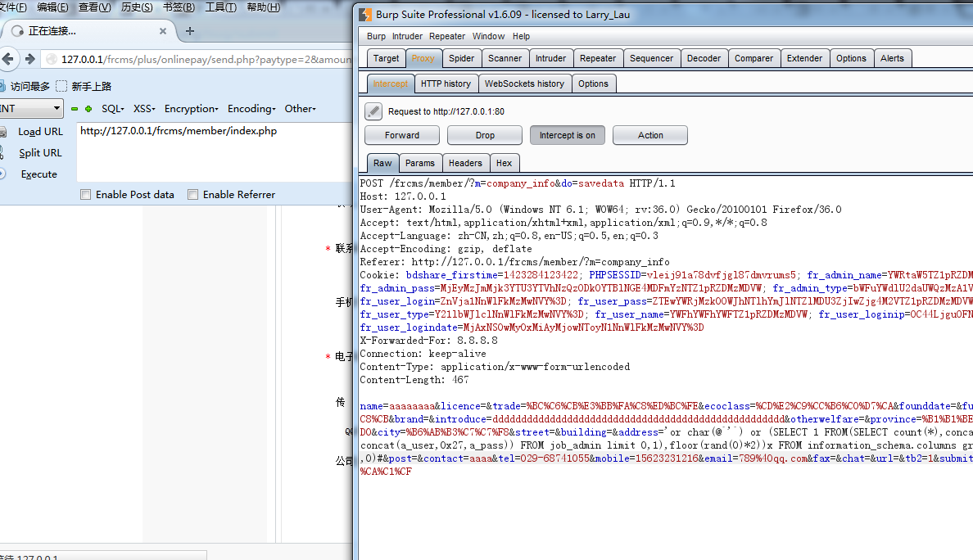Switch to the Proxy tab

click(x=423, y=58)
